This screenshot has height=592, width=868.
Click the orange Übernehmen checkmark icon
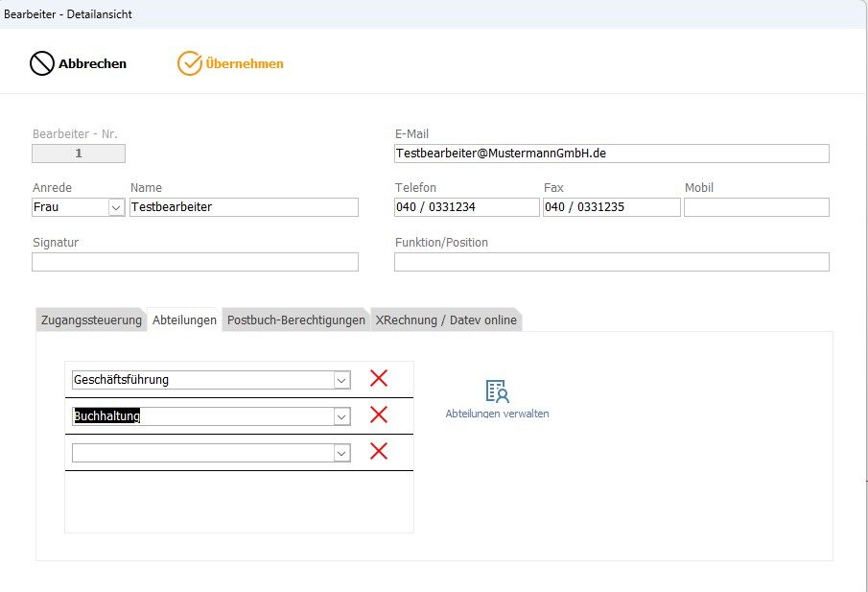pyautogui.click(x=189, y=63)
